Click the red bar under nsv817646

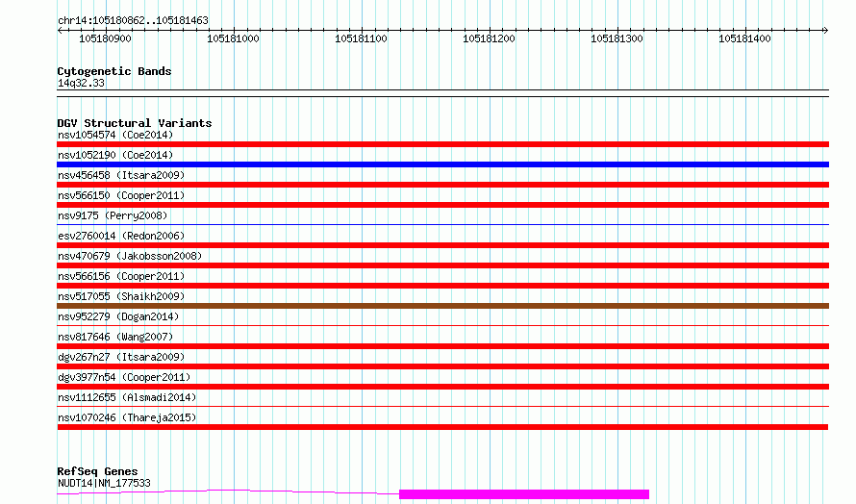point(442,346)
